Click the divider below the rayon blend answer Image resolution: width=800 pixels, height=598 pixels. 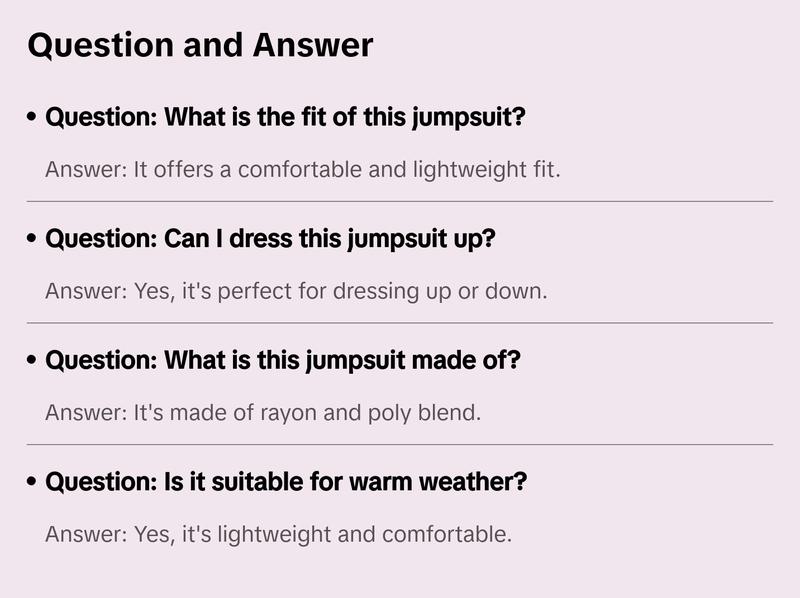pos(400,444)
